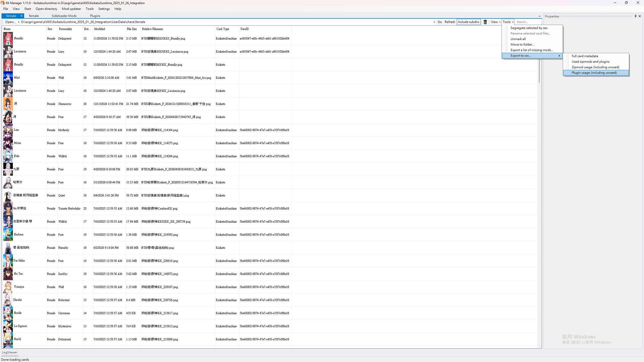Image resolution: width=644 pixels, height=362 pixels.
Task: Open the LogViewer panel
Action: pyautogui.click(x=9, y=352)
